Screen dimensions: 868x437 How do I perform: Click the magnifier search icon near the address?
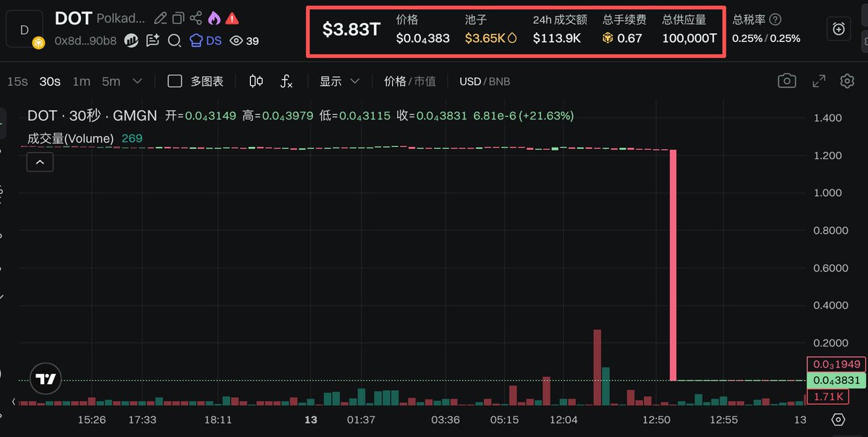pos(174,41)
